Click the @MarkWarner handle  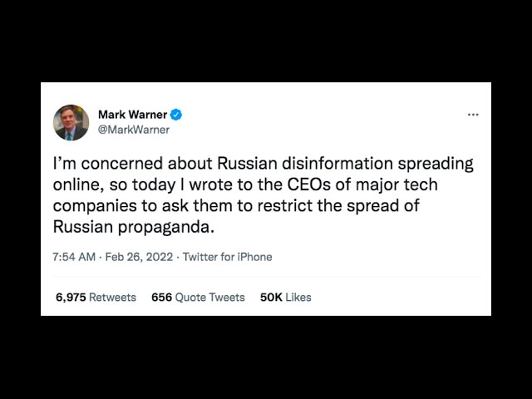point(134,130)
